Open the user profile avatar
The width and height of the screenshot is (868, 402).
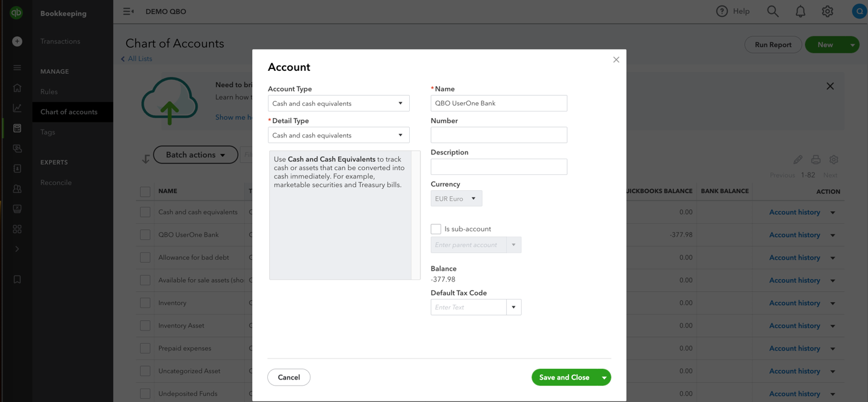(860, 12)
